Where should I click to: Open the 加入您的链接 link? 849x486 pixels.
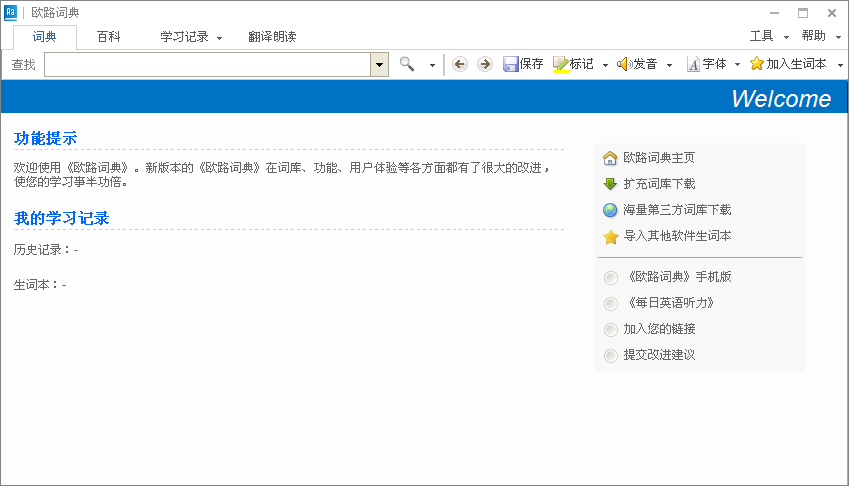point(659,329)
